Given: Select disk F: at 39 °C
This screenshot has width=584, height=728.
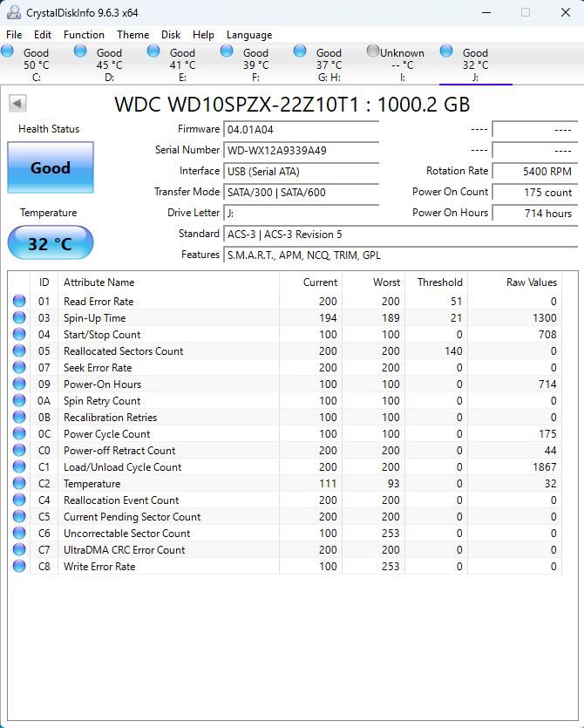Looking at the screenshot, I should [255, 64].
